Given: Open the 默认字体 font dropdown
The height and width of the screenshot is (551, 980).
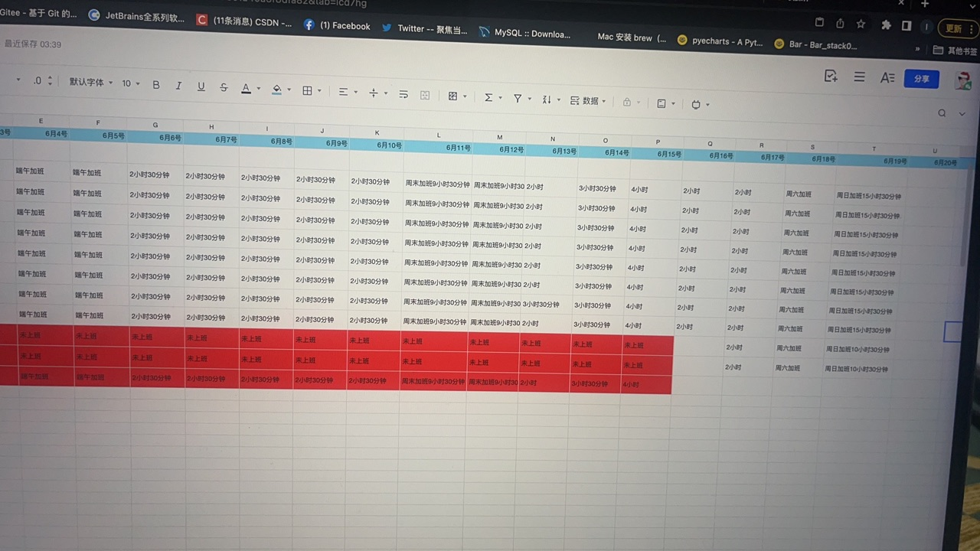Looking at the screenshot, I should point(90,82).
